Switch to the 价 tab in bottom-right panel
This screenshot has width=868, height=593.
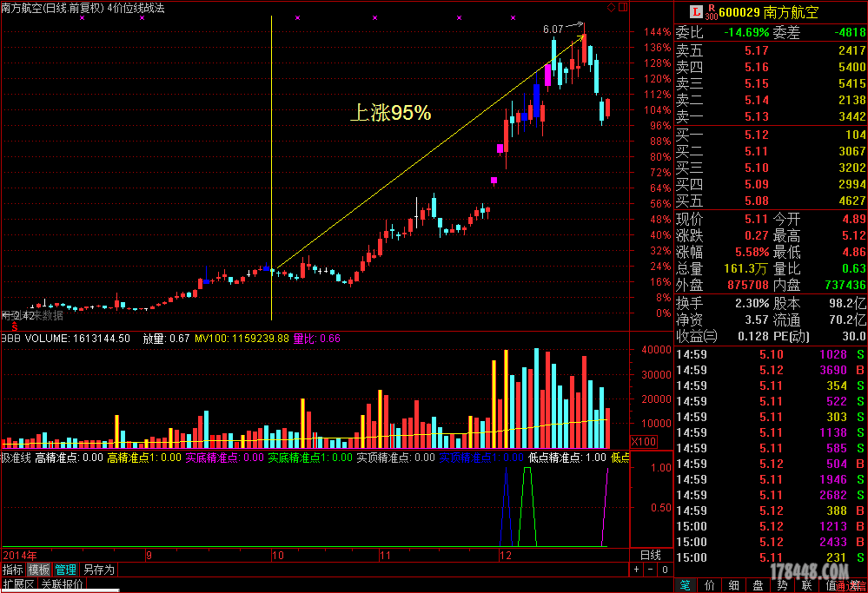click(710, 586)
